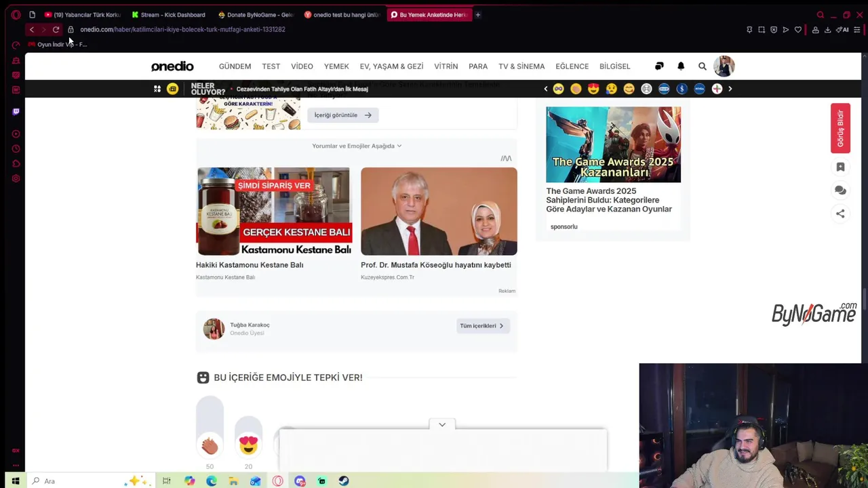Open author Tuğba Karakoç profile
This screenshot has height=488, width=868.
point(250,325)
